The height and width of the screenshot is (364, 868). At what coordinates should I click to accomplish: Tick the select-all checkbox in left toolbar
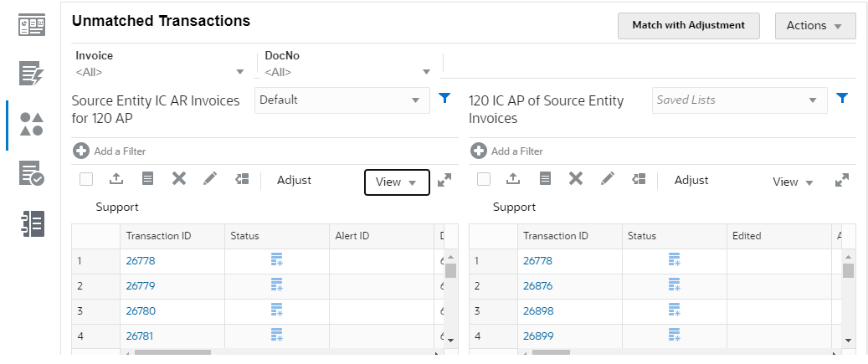click(86, 178)
